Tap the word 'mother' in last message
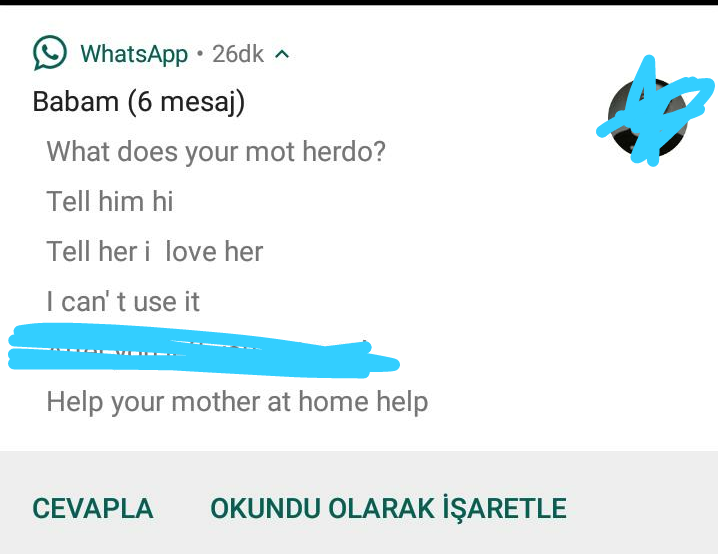This screenshot has width=718, height=554. point(216,402)
